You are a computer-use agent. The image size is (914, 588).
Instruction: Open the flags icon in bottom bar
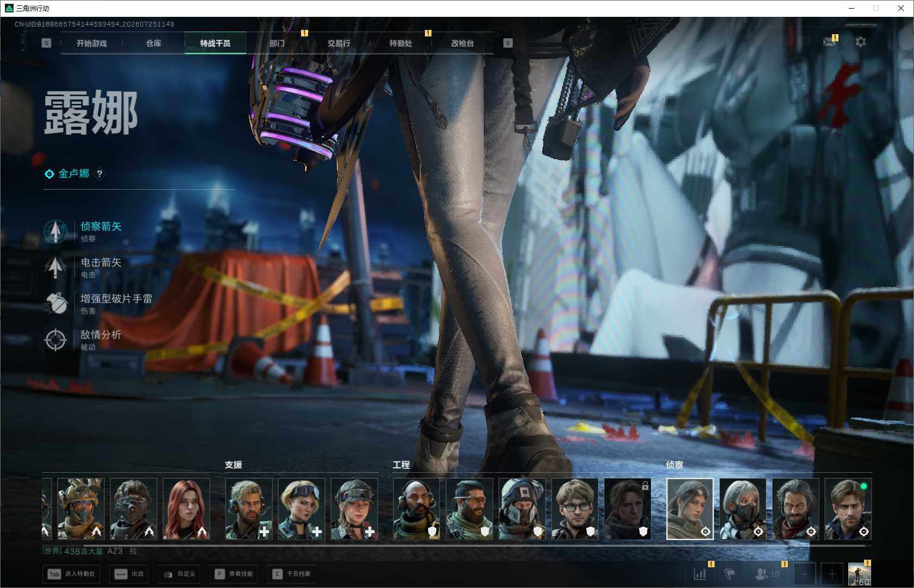(730, 573)
